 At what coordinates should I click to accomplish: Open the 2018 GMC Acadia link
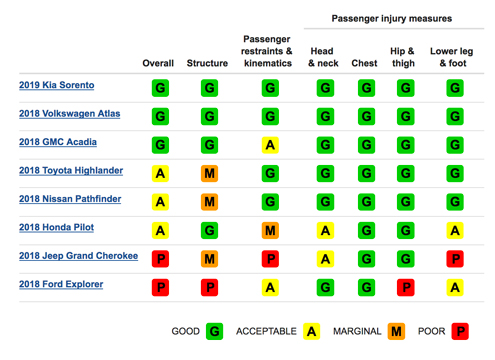point(58,142)
